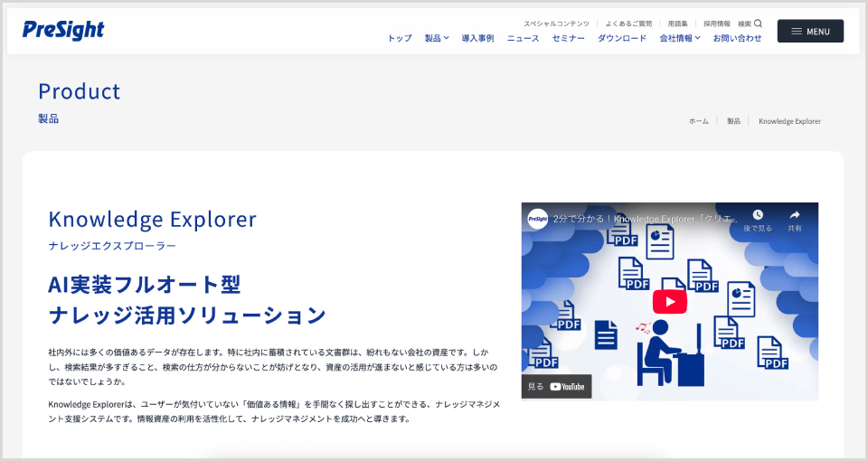868x461 pixels.
Task: Click スペシャルコンテンツ link
Action: pyautogui.click(x=556, y=24)
